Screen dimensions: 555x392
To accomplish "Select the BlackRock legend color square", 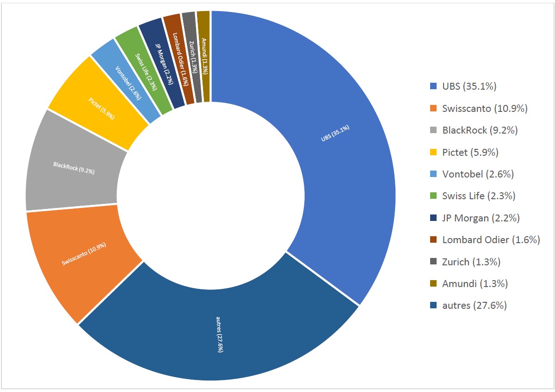I will (433, 131).
